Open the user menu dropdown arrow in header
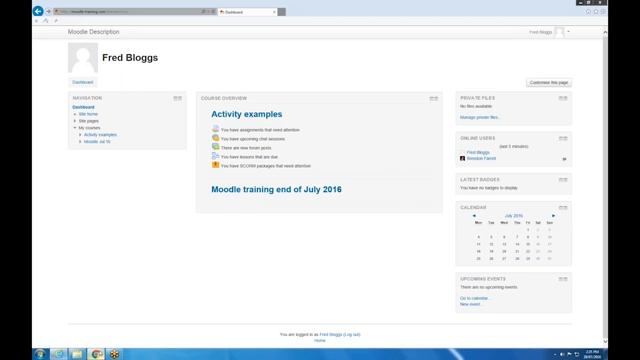Viewport: 640px width, 360px height. [x=568, y=32]
